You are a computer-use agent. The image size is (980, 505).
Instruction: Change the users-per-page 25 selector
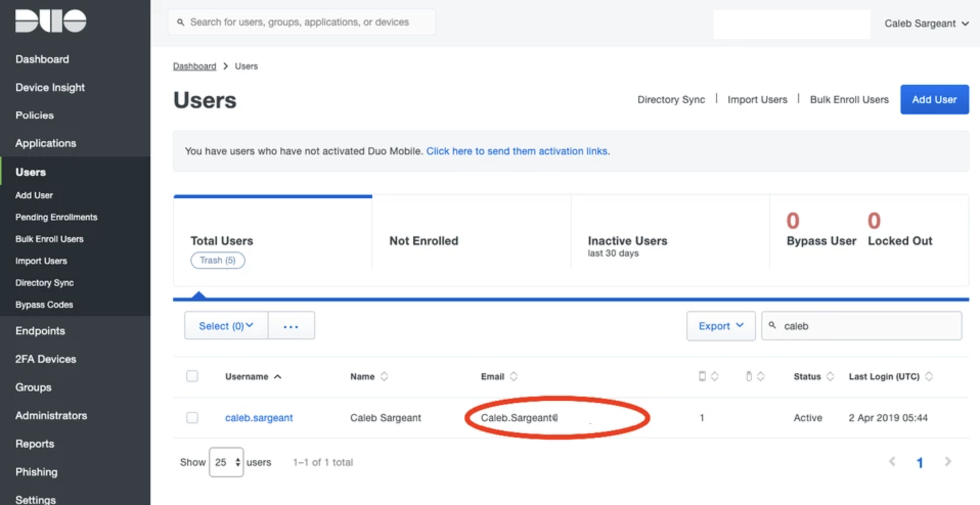pos(226,462)
